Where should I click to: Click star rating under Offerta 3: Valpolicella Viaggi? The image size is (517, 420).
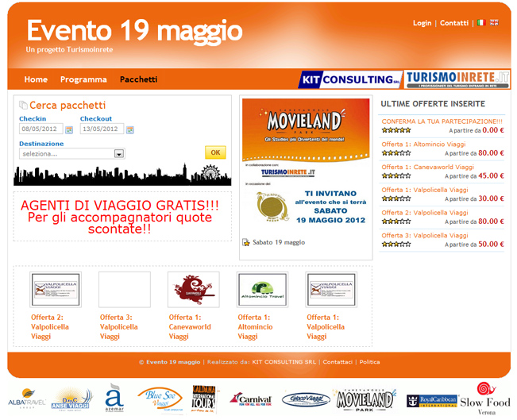[396, 245]
